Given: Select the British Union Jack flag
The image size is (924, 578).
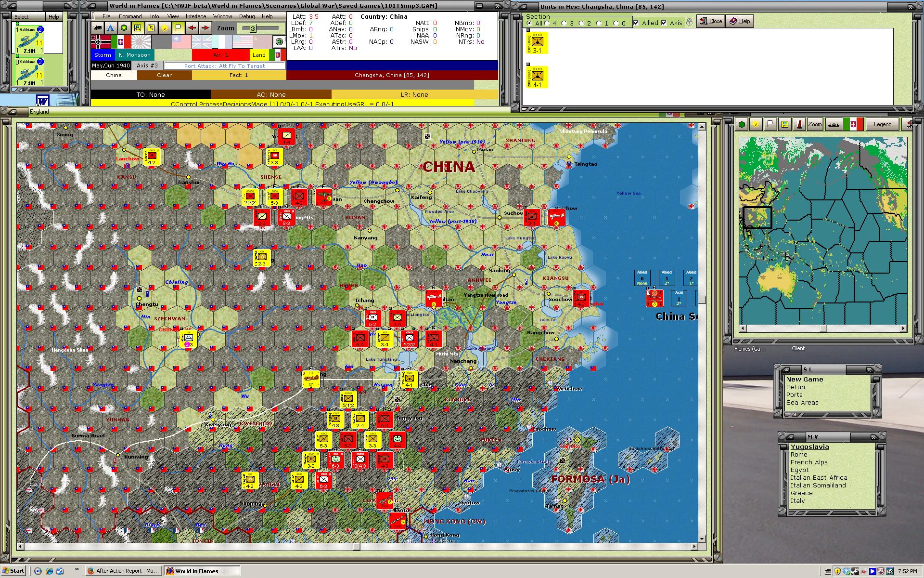Looking at the screenshot, I should pos(202,42).
